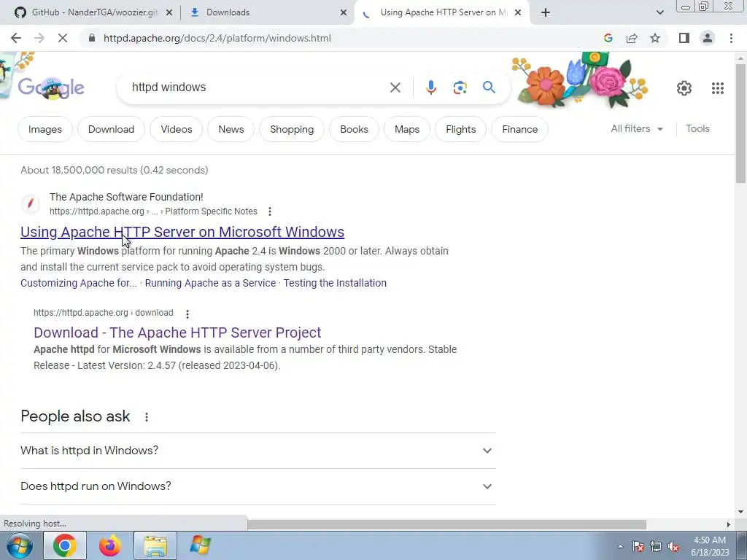747x560 pixels.
Task: Switch to the Downloads tab
Action: 268,12
